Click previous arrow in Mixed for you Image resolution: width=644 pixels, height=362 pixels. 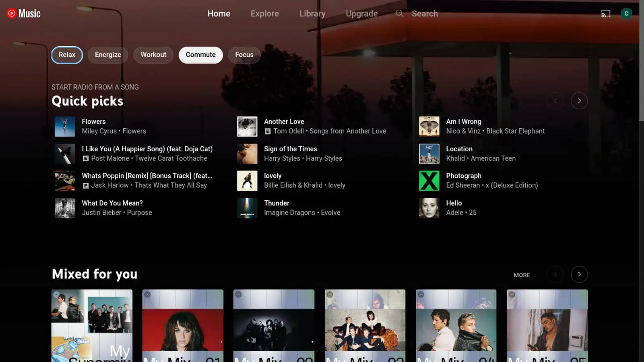555,274
